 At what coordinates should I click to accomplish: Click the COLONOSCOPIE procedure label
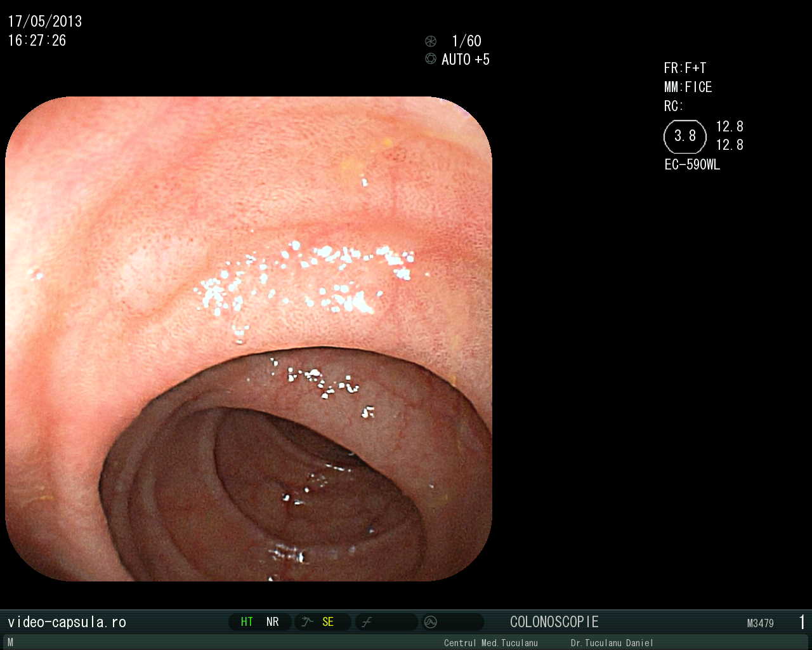click(554, 622)
